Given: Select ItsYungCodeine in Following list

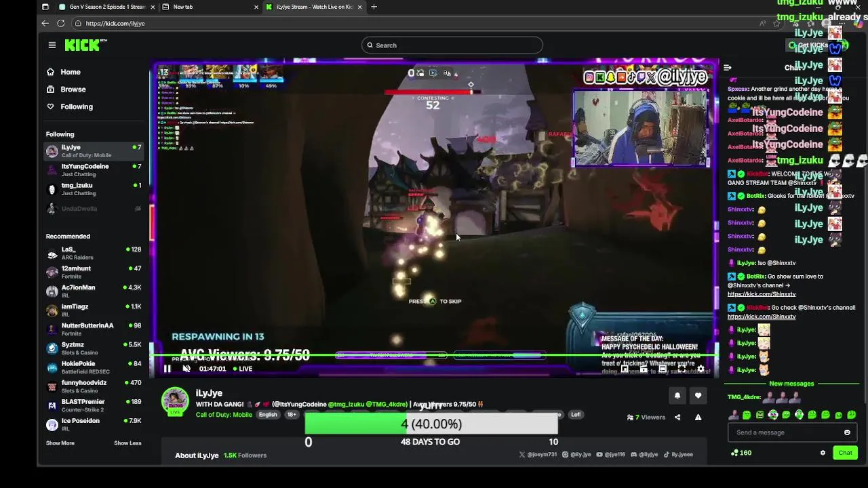Looking at the screenshot, I should coord(94,169).
